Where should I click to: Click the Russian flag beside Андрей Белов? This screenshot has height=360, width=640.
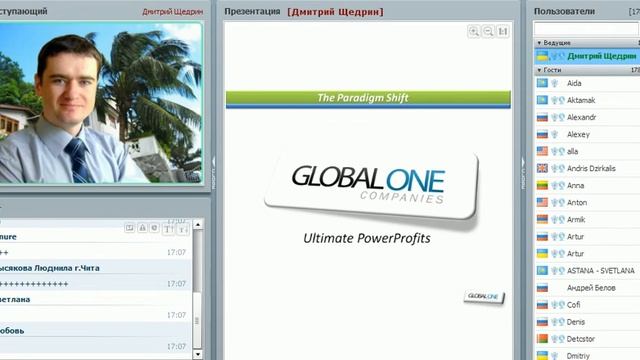pos(542,288)
